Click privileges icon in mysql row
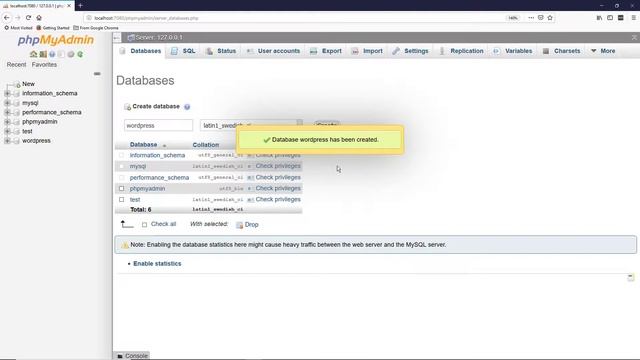The image size is (640, 360). click(x=250, y=167)
